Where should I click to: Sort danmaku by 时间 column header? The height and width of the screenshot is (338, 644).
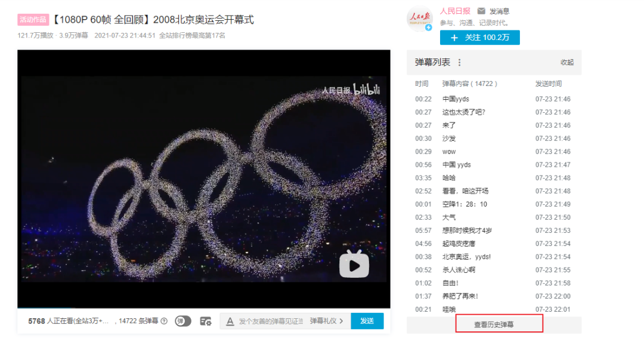click(422, 84)
